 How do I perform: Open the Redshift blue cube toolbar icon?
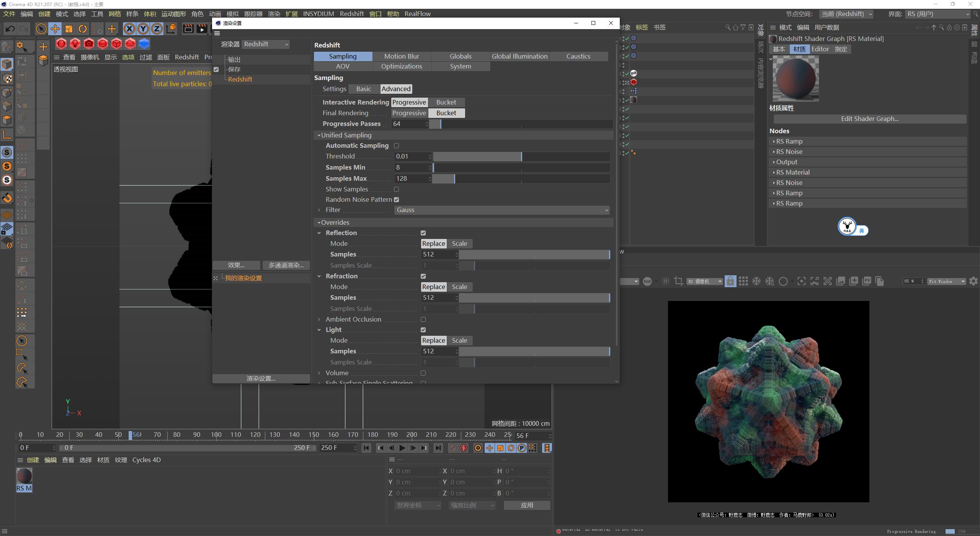tap(144, 44)
